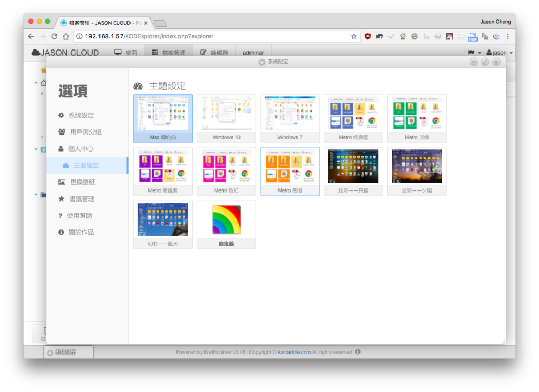The height and width of the screenshot is (392, 539).
Task: Open the flag language dropdown
Action: (x=474, y=53)
